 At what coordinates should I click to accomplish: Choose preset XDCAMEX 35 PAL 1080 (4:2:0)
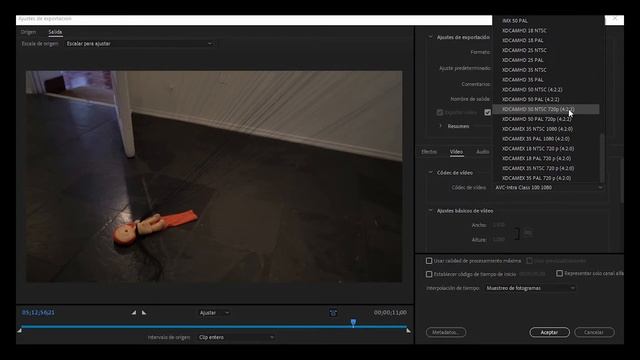pyautogui.click(x=546, y=138)
